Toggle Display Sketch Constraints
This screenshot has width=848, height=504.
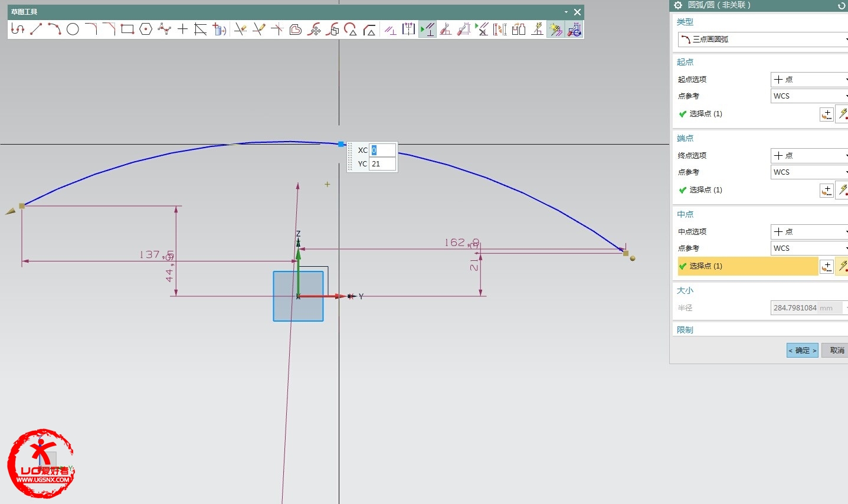pyautogui.click(x=427, y=29)
